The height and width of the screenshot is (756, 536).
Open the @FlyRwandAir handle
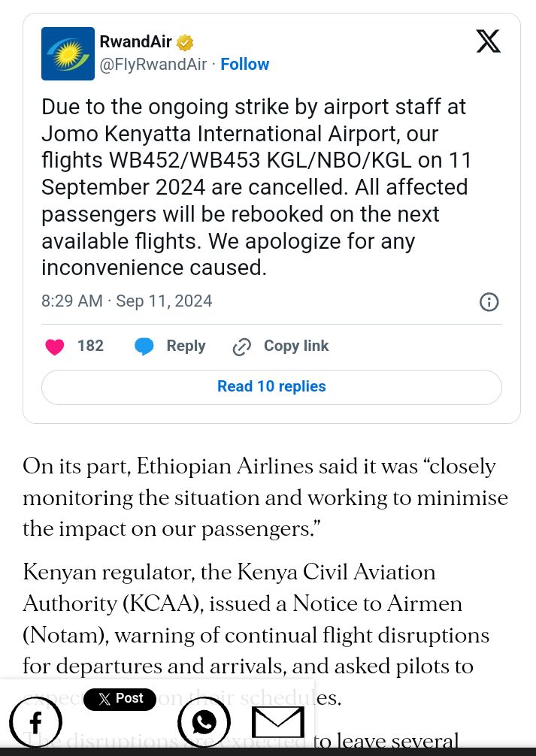[x=153, y=65]
